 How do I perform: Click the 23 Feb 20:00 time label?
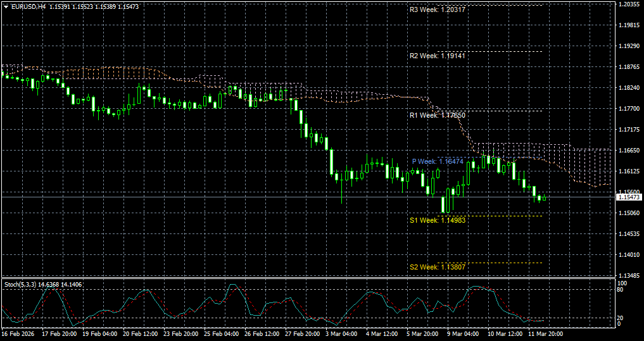pos(180,334)
